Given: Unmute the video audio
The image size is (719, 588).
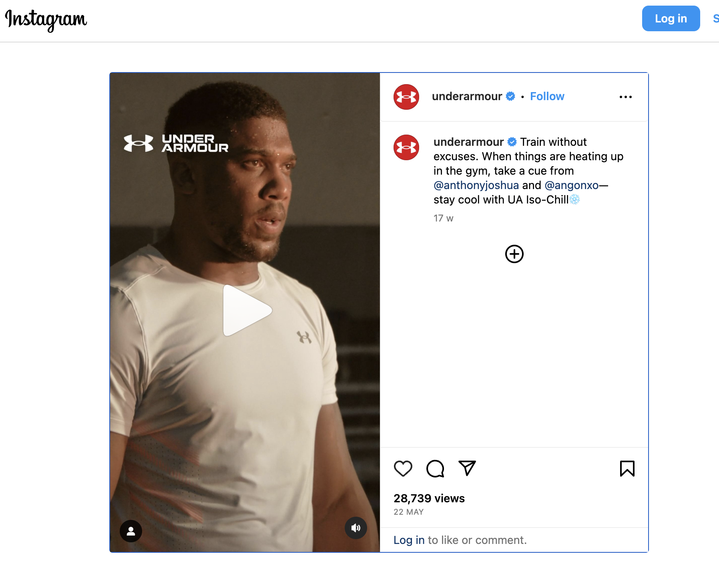Looking at the screenshot, I should 355,528.
